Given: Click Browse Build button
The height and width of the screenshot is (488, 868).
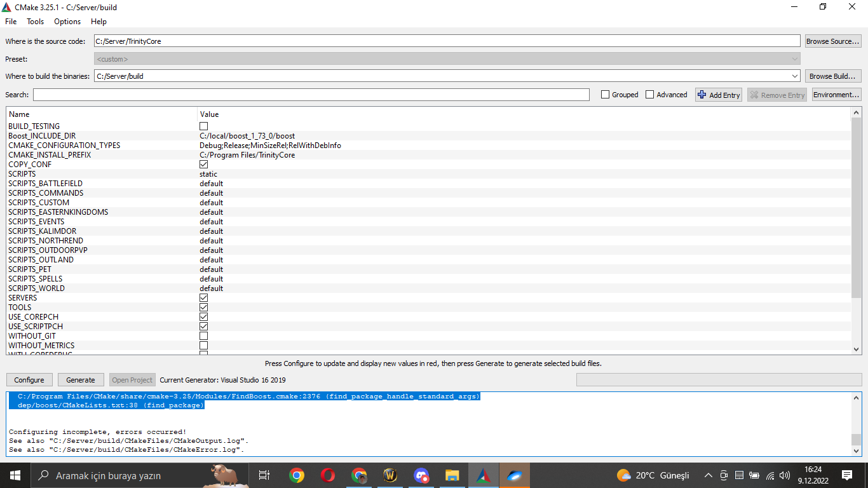Looking at the screenshot, I should pos(833,76).
